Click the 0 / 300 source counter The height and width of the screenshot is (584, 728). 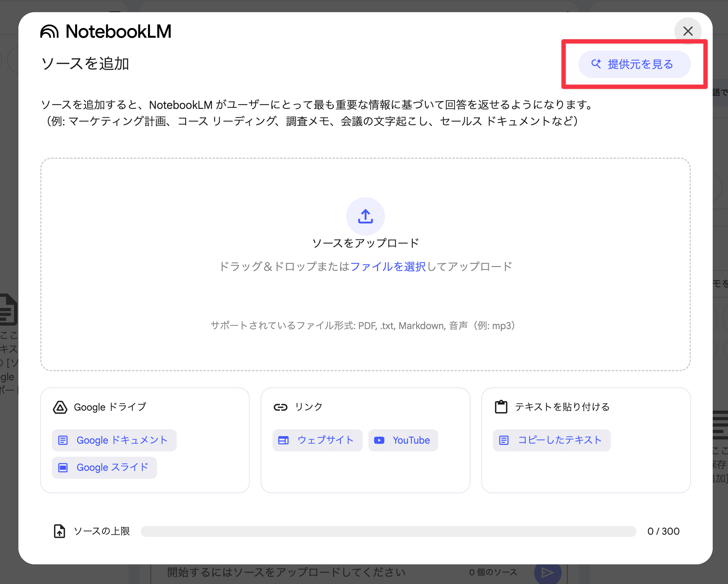click(663, 531)
